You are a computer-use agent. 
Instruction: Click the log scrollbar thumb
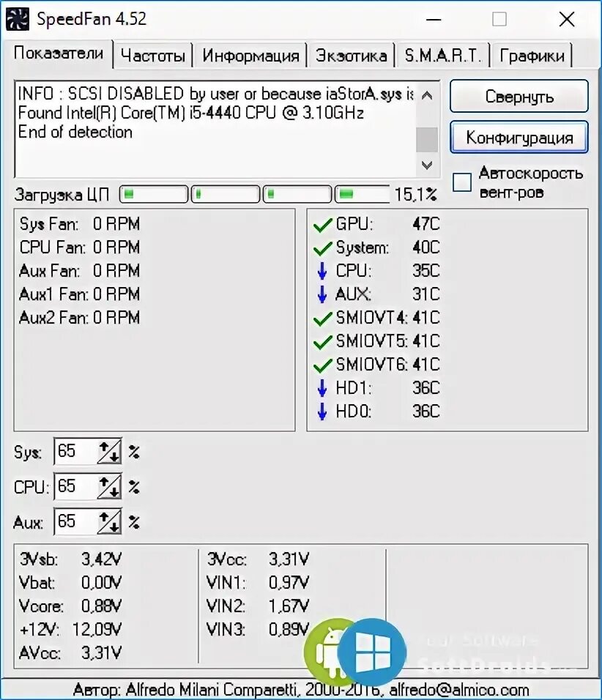point(427,140)
